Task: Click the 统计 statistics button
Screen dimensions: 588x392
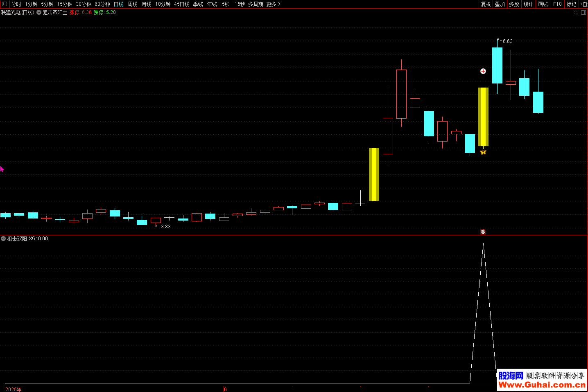Action: (x=529, y=4)
